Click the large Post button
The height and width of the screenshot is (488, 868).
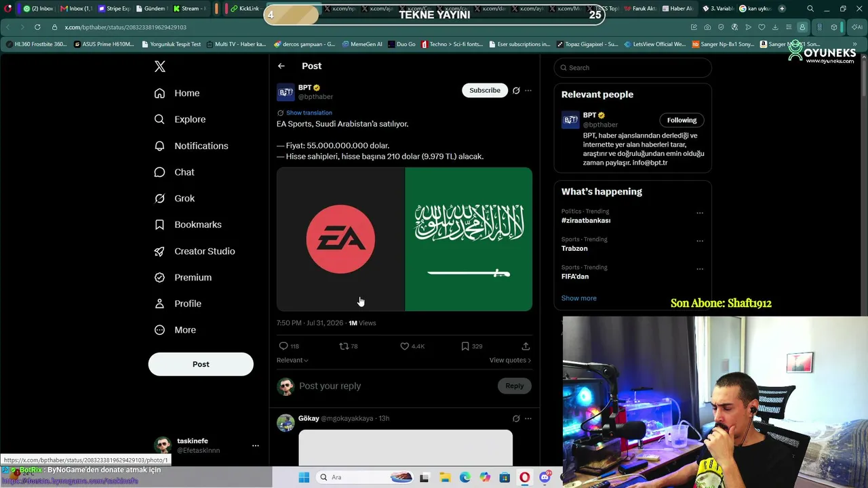click(x=201, y=364)
